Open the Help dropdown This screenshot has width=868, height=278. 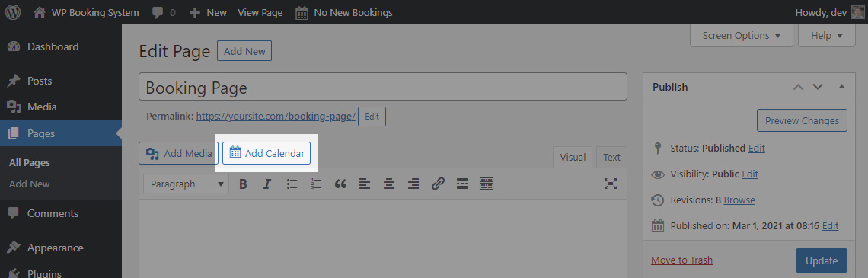click(826, 36)
